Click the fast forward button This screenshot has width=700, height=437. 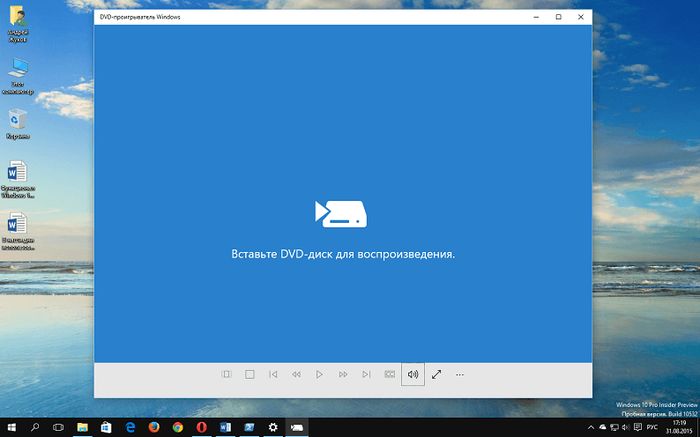tap(343, 374)
